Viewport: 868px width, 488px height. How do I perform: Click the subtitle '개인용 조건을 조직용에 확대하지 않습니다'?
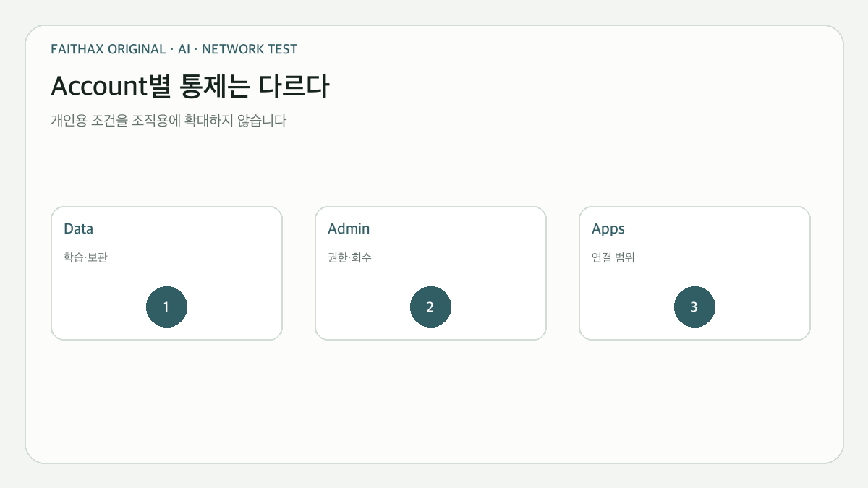(169, 121)
